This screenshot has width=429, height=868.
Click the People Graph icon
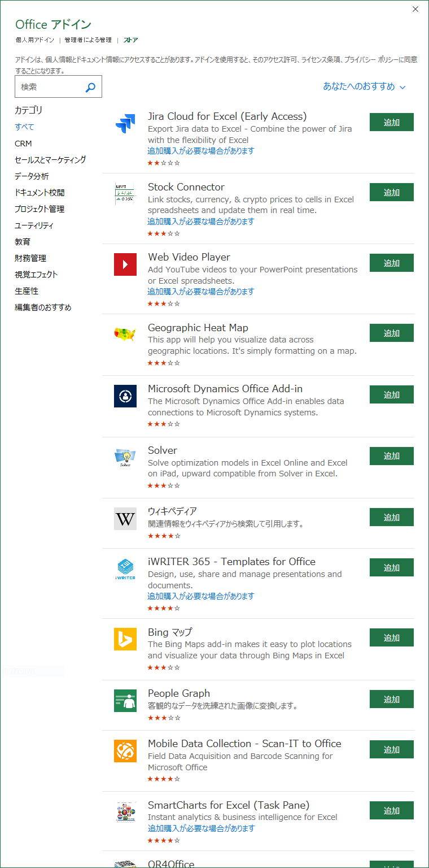[x=125, y=701]
